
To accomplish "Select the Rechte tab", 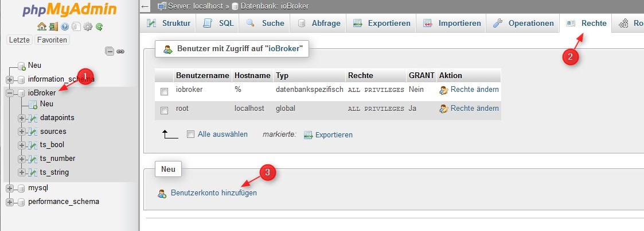I will click(586, 24).
